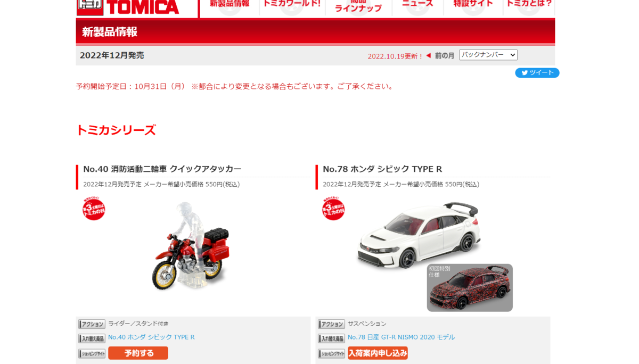Click the 入れ替え商品 label under No.78
The width and height of the screenshot is (639, 364).
click(x=331, y=338)
